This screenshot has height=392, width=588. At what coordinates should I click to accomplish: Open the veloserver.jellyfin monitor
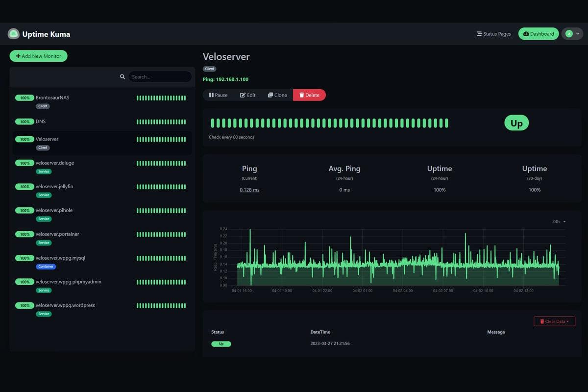click(x=102, y=191)
